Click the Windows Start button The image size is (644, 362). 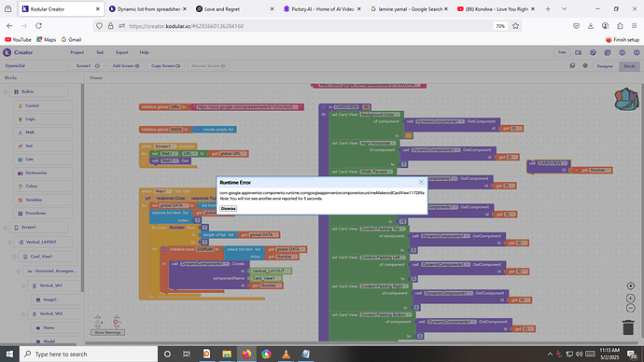[9, 354]
